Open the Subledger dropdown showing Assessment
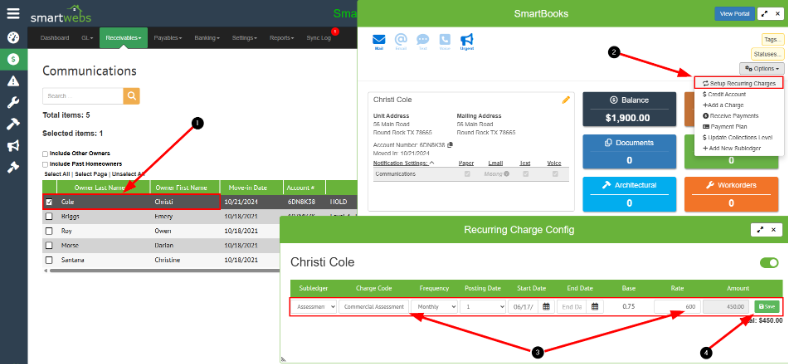This screenshot has width=788, height=364. [x=314, y=306]
